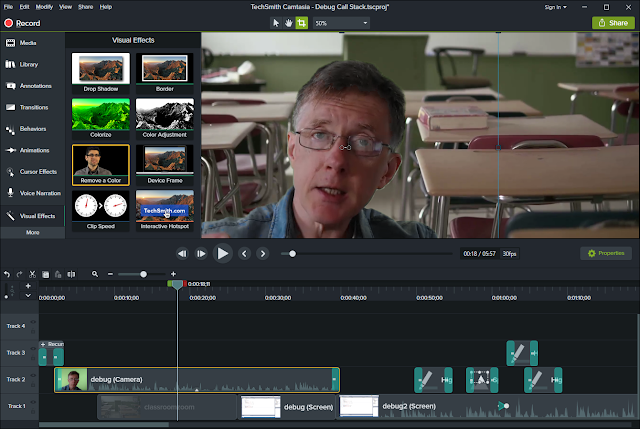The width and height of the screenshot is (640, 429).
Task: Select the Visual Effects tab
Action: 33,216
